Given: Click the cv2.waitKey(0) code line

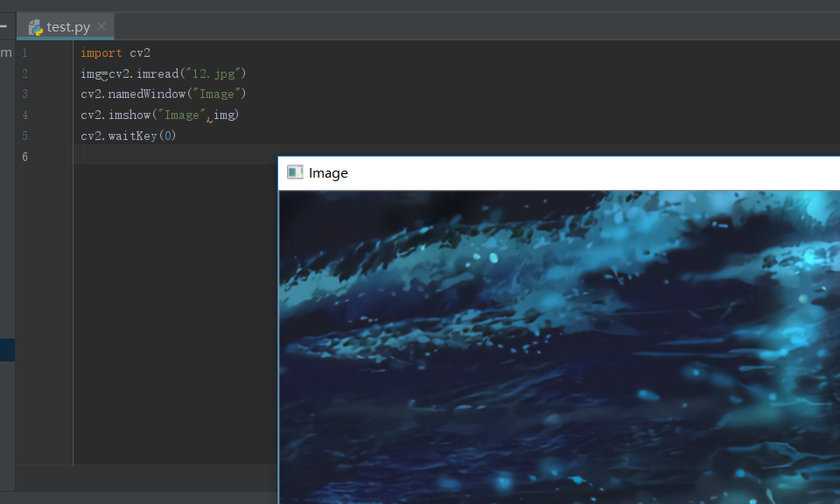Looking at the screenshot, I should (128, 136).
